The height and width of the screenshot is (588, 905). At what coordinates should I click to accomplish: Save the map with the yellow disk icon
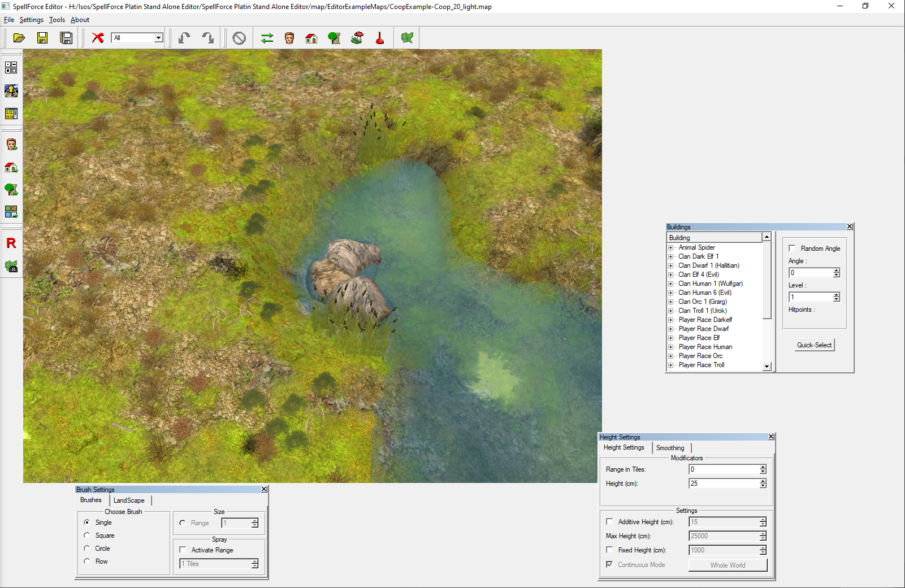point(42,38)
